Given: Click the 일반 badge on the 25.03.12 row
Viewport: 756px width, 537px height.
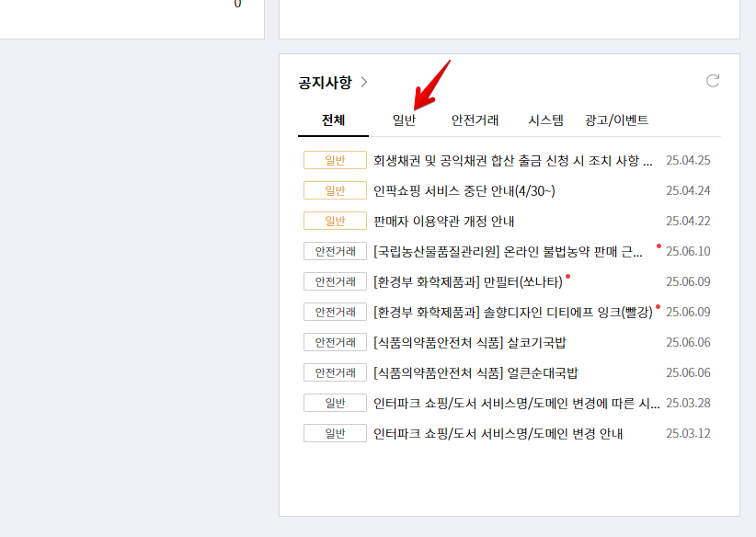Looking at the screenshot, I should 335,434.
